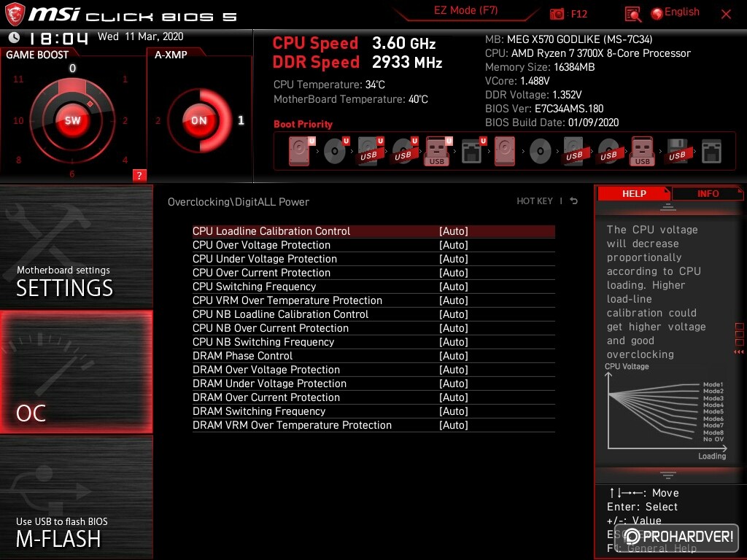Screen dimensions: 747x560
Task: Take a screenshot with the F12 camera icon
Action: 557,15
